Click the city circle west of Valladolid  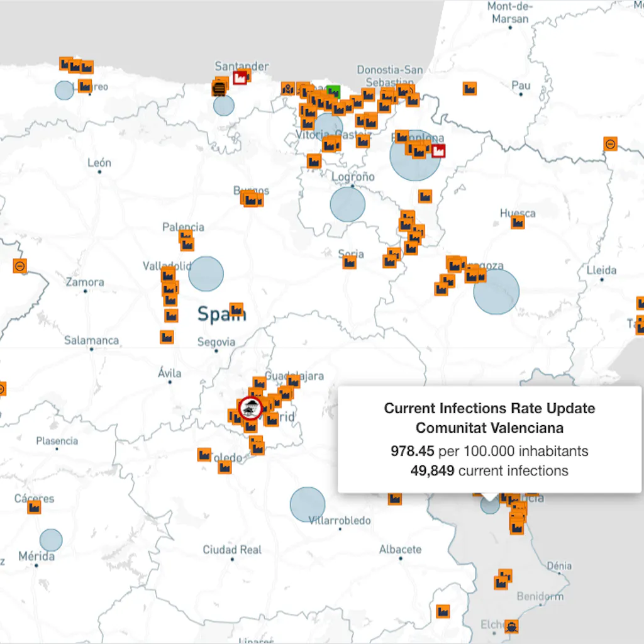[206, 273]
